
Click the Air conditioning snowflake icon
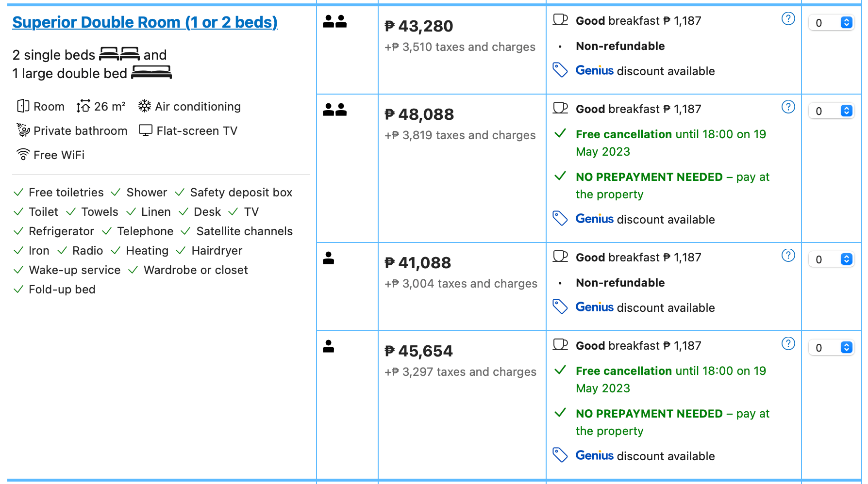pos(144,106)
